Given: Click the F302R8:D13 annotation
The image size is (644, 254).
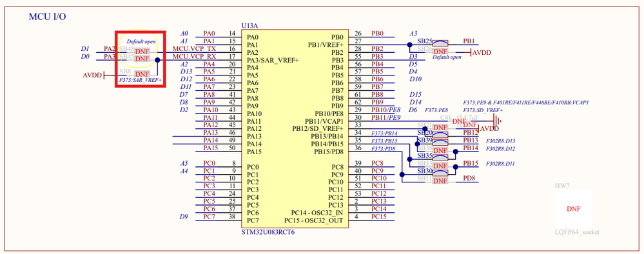Looking at the screenshot, I should 501,141.
